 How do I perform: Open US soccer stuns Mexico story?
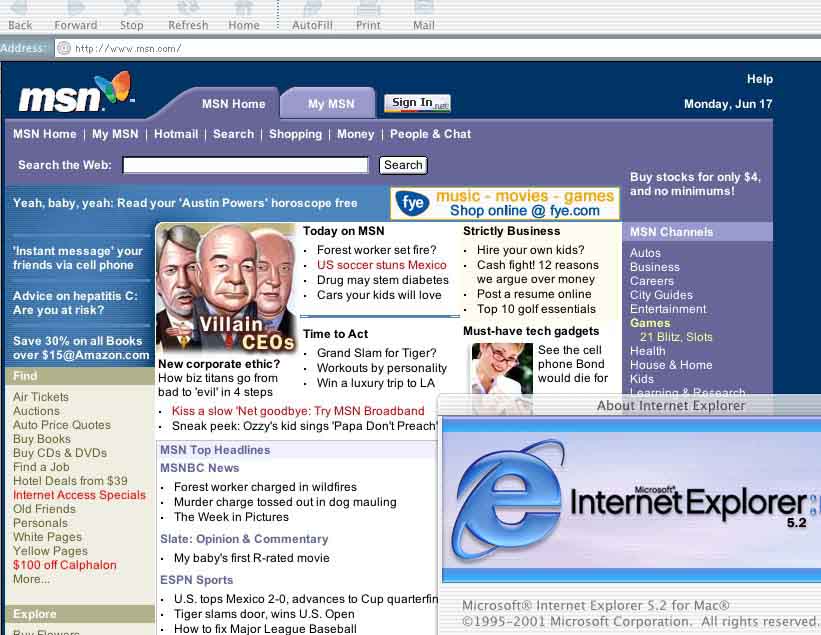382,265
